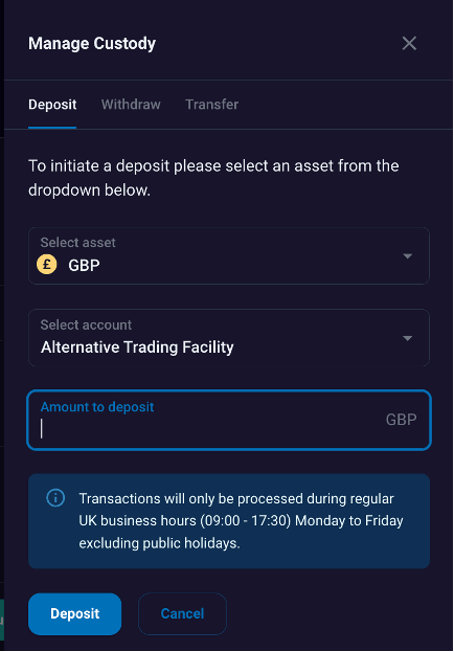Click the blue Deposit button

pos(75,614)
